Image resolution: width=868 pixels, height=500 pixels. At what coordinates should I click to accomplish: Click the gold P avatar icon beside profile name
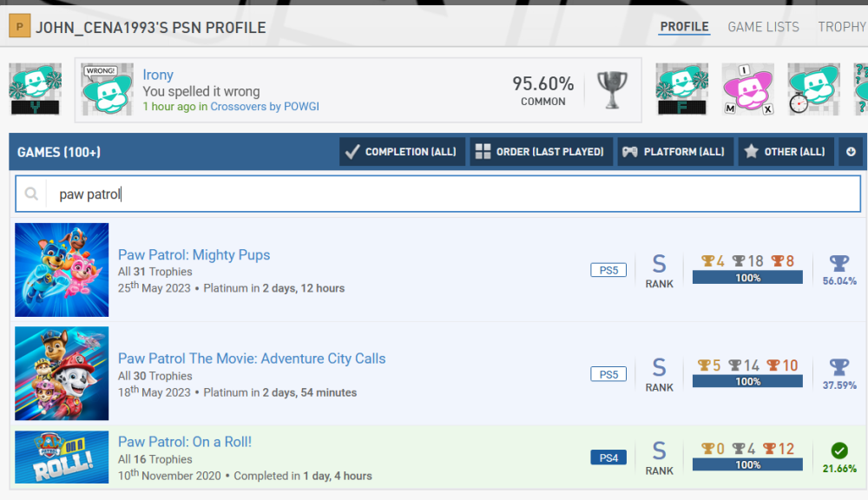(20, 28)
